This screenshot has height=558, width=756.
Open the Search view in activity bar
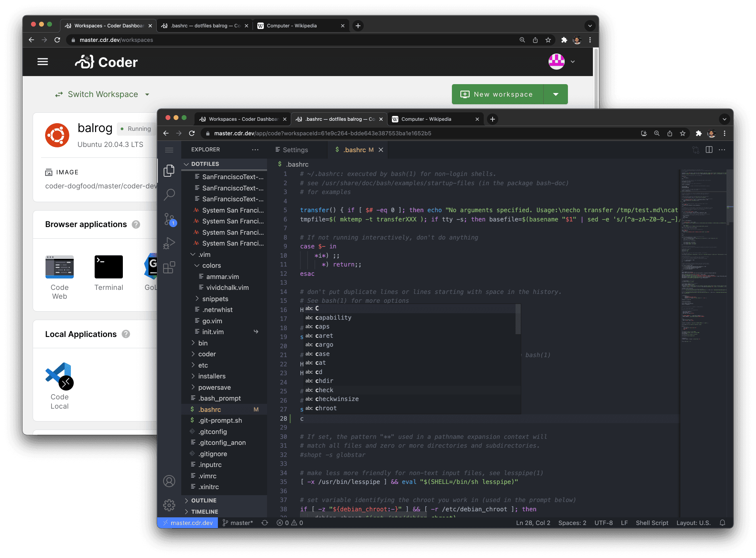pos(169,195)
